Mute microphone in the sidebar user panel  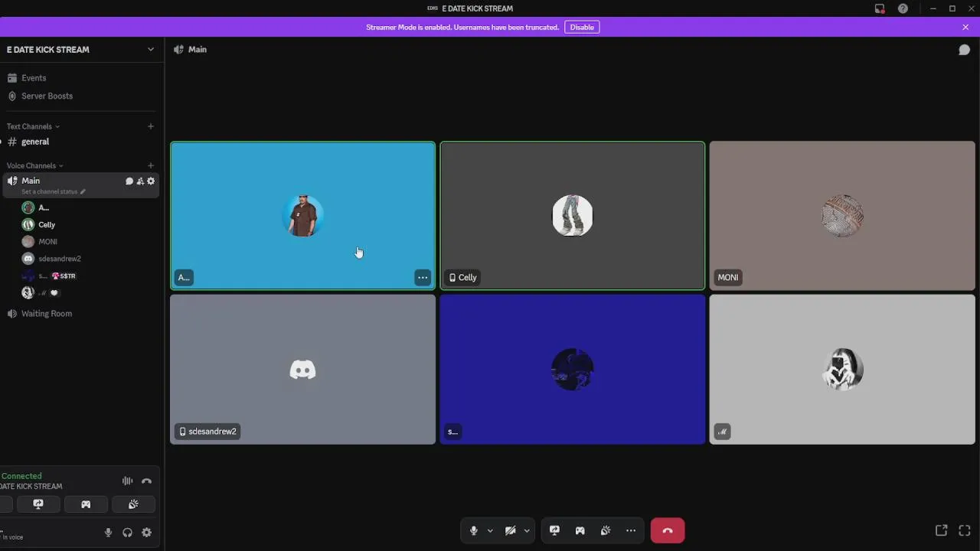tap(108, 533)
